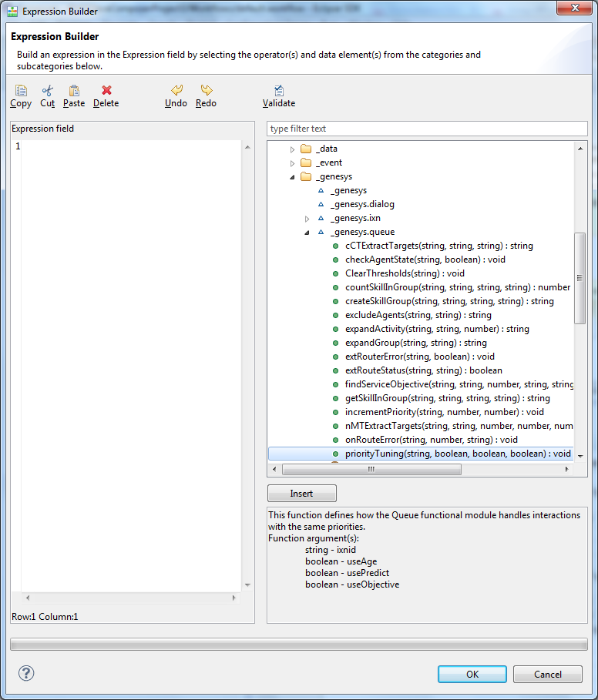Expand the _event folder node
598x700 pixels.
292,163
